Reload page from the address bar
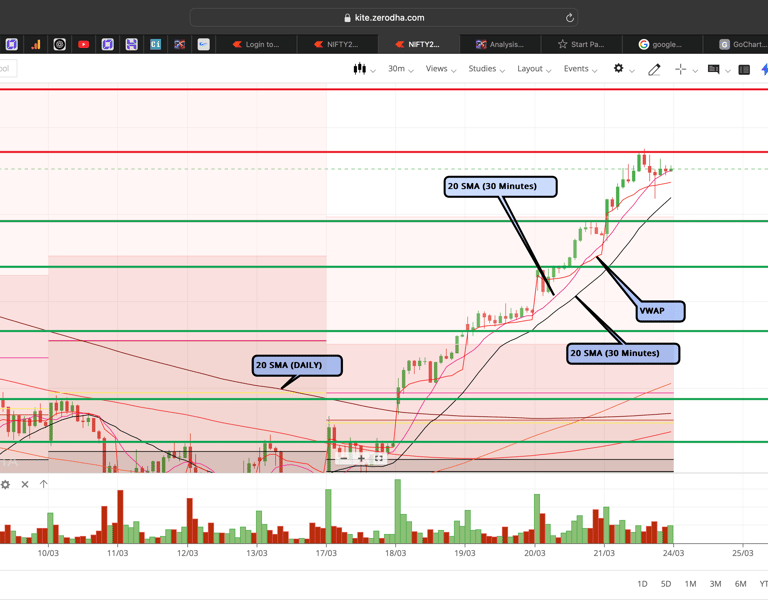This screenshot has width=768, height=600. click(570, 18)
